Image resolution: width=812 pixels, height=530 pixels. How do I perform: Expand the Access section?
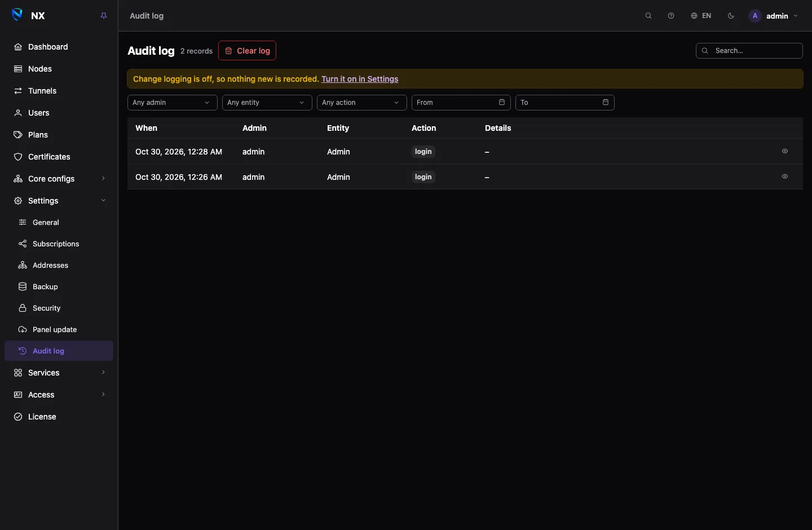tap(59, 395)
